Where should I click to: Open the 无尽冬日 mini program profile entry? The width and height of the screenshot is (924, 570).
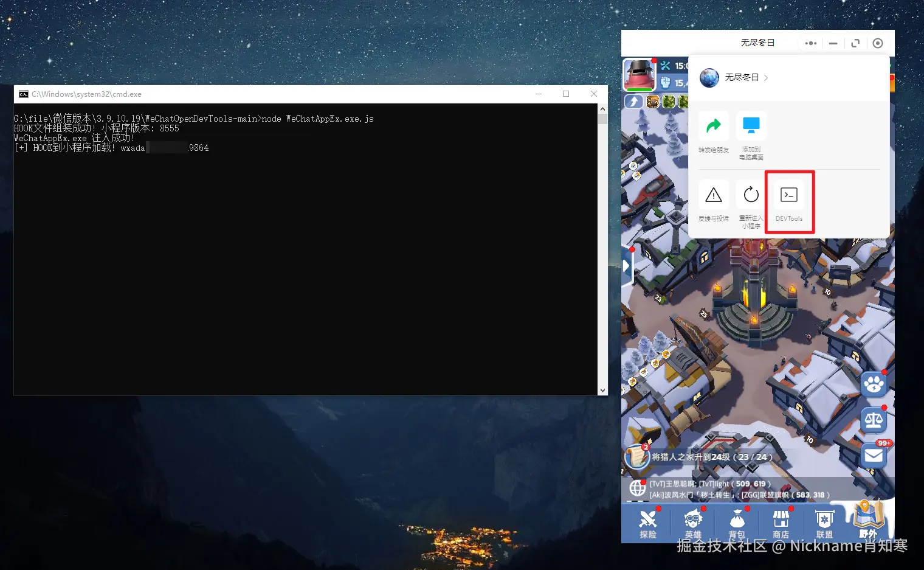[734, 78]
